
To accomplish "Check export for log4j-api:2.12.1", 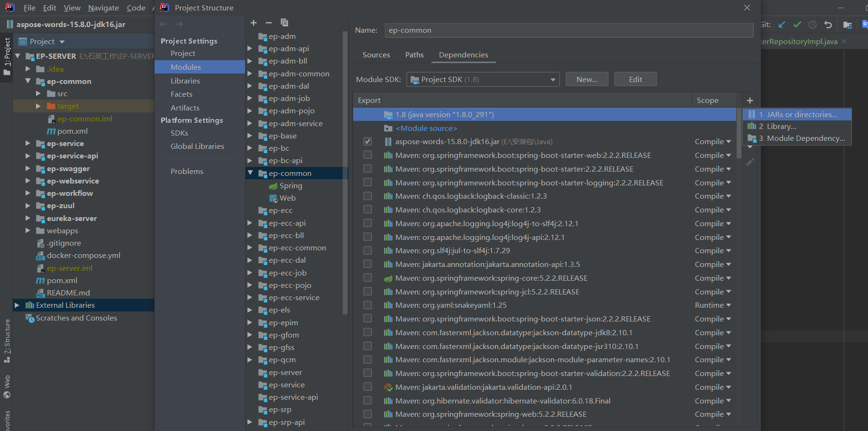I will pos(367,237).
